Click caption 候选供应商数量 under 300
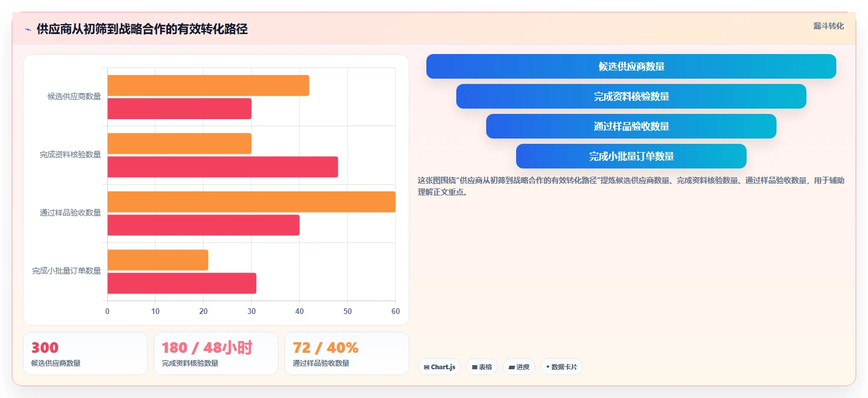 click(x=56, y=363)
